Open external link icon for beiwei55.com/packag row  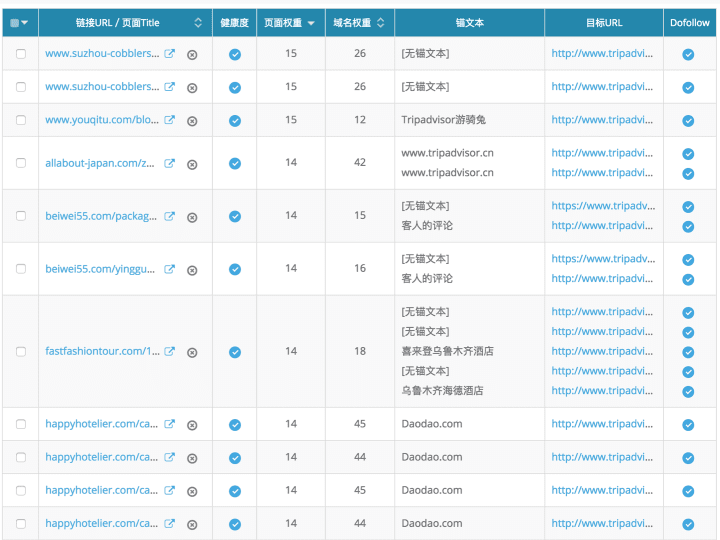pos(169,216)
